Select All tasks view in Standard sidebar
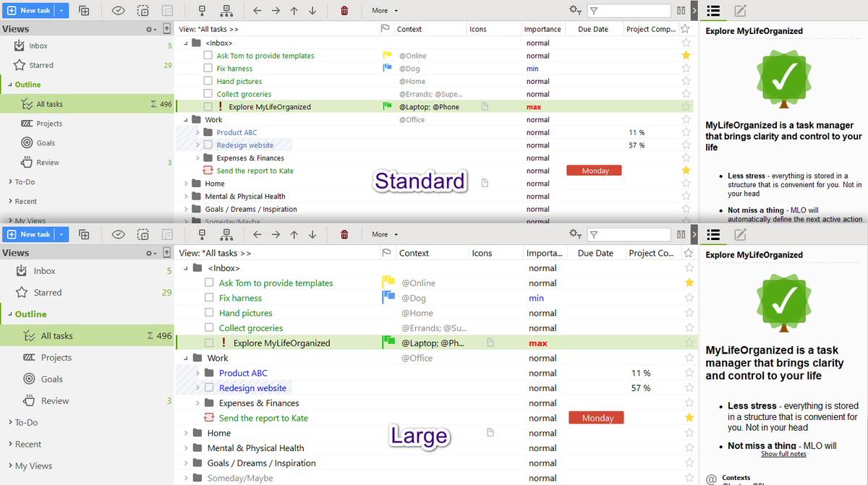868x485 pixels. pos(87,104)
